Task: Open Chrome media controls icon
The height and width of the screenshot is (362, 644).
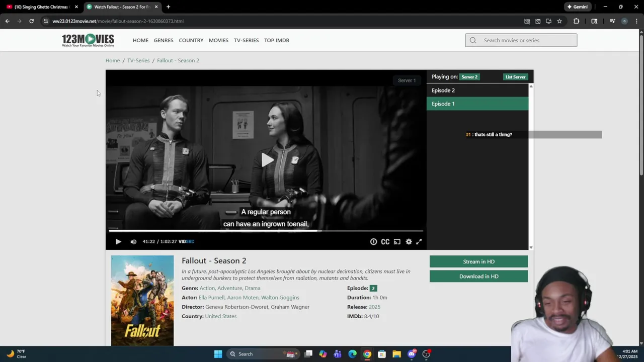Action: point(612,21)
